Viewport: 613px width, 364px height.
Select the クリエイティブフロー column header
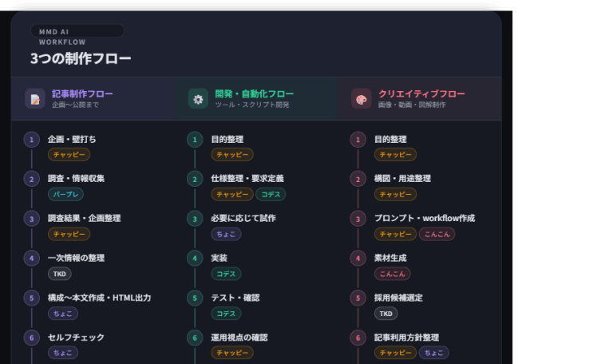click(x=420, y=98)
